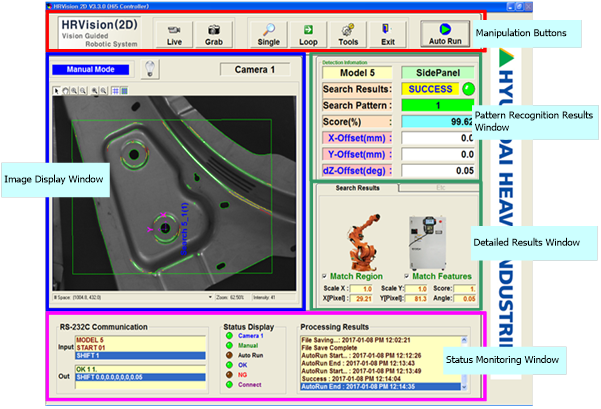Click the Y[Pixel] value 81.3
Image resolution: width=601 pixels, height=409 pixels.
pos(416,299)
